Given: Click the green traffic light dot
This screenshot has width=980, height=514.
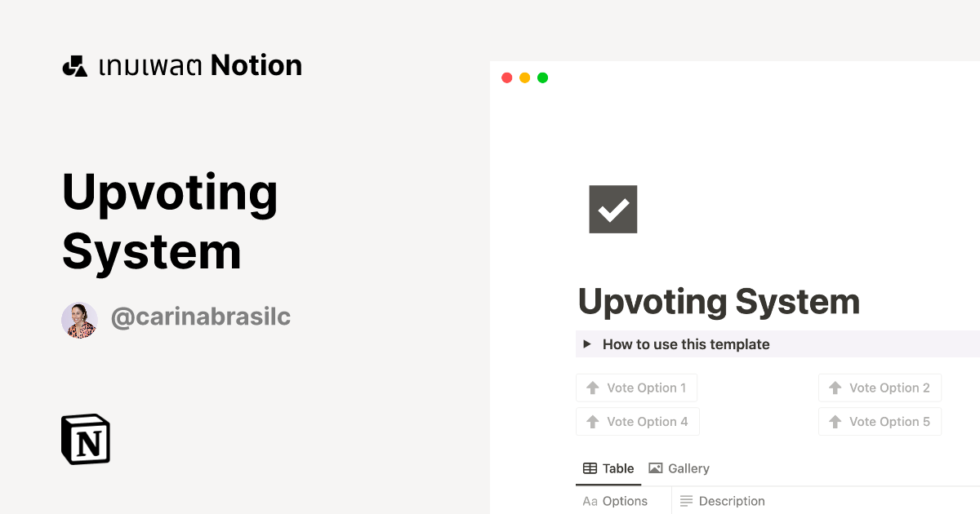Looking at the screenshot, I should pos(541,77).
